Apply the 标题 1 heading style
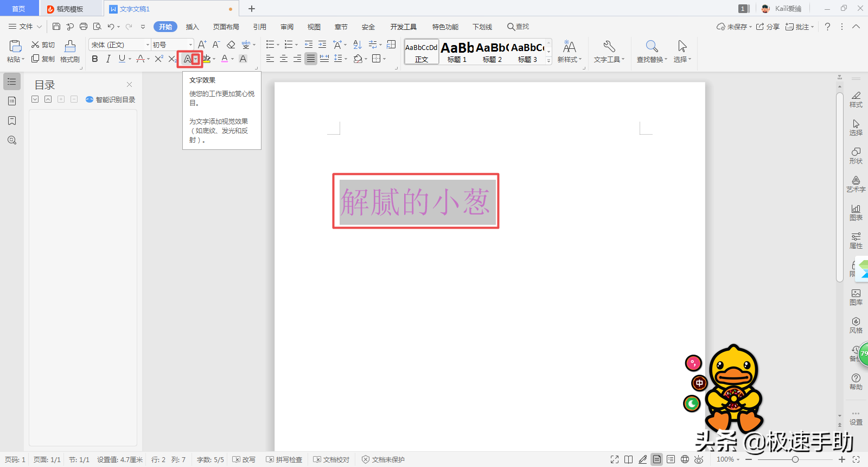 coord(457,52)
